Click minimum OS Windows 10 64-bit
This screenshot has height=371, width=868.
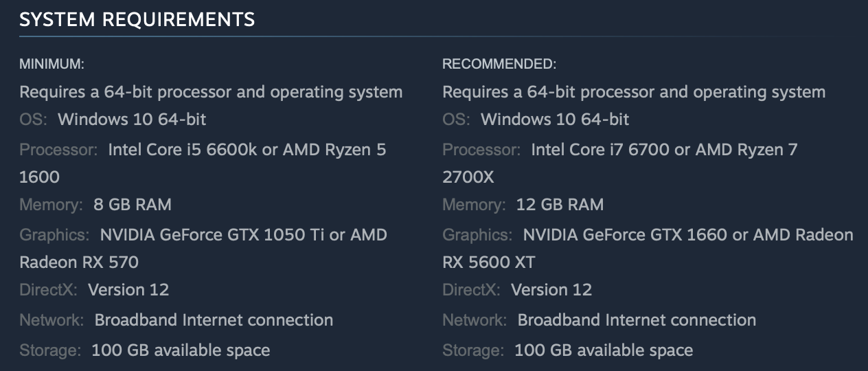tap(132, 120)
